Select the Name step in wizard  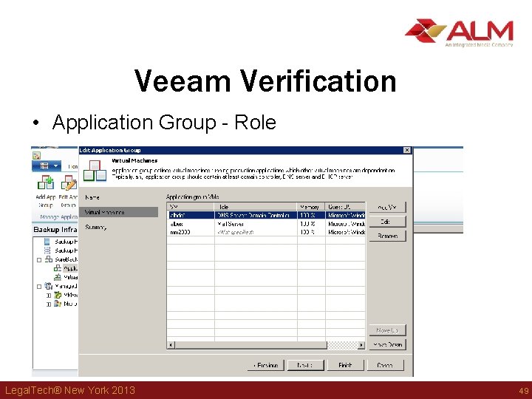pos(92,197)
